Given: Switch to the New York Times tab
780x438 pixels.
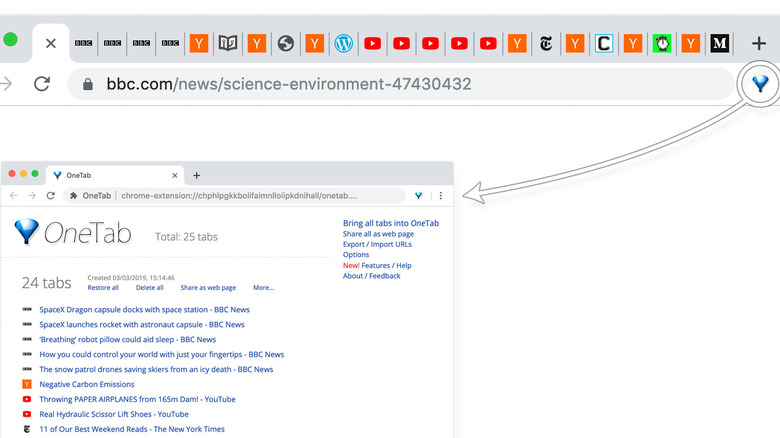Looking at the screenshot, I should click(546, 43).
